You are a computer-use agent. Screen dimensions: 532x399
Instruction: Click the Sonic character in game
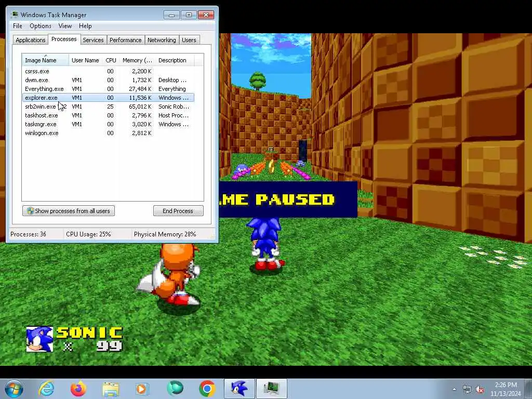pyautogui.click(x=265, y=244)
